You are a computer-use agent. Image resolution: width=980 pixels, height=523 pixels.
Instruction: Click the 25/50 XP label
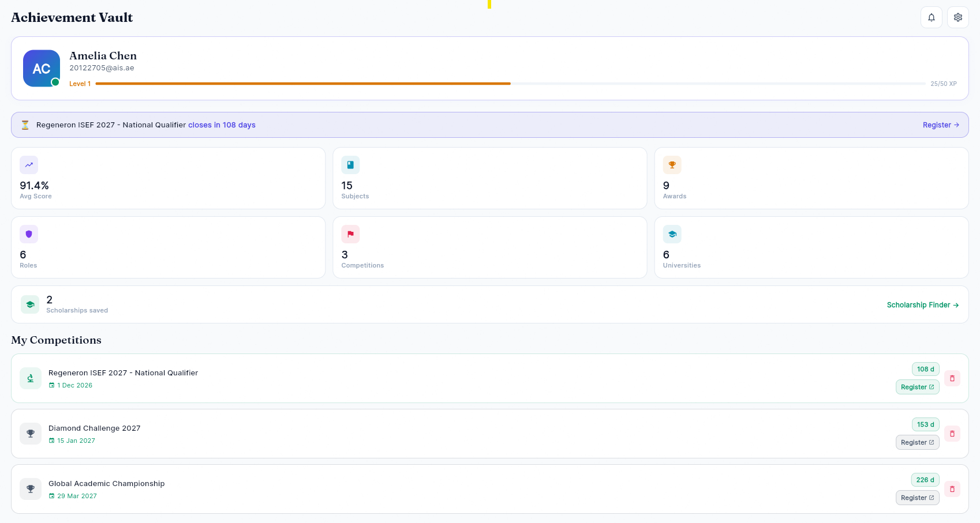tap(944, 84)
